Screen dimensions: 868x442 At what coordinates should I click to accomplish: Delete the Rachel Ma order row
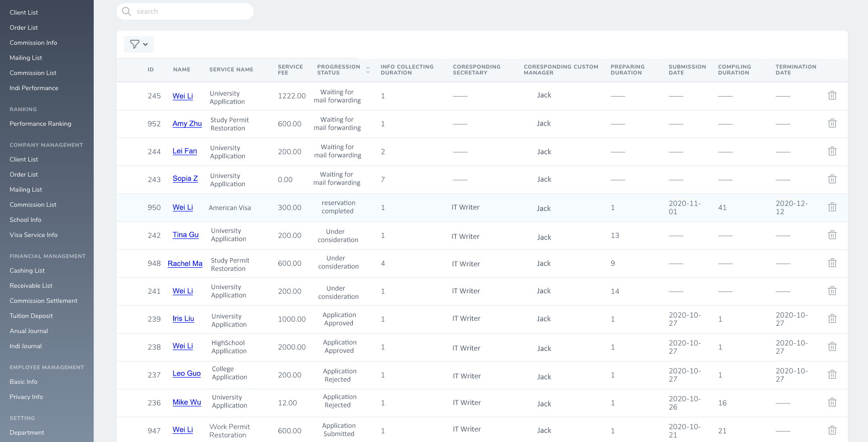(832, 263)
